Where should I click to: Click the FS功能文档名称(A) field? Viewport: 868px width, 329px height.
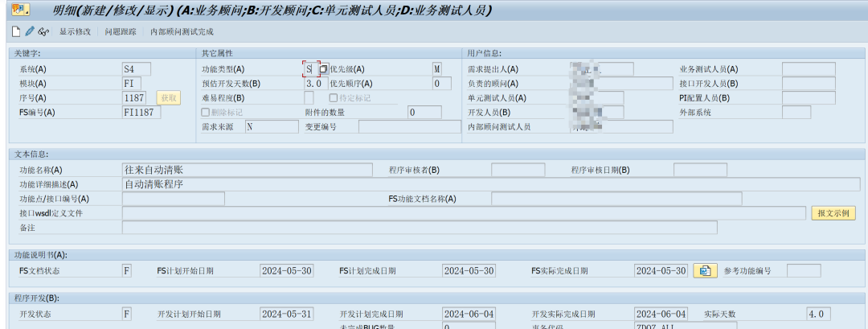coord(616,199)
